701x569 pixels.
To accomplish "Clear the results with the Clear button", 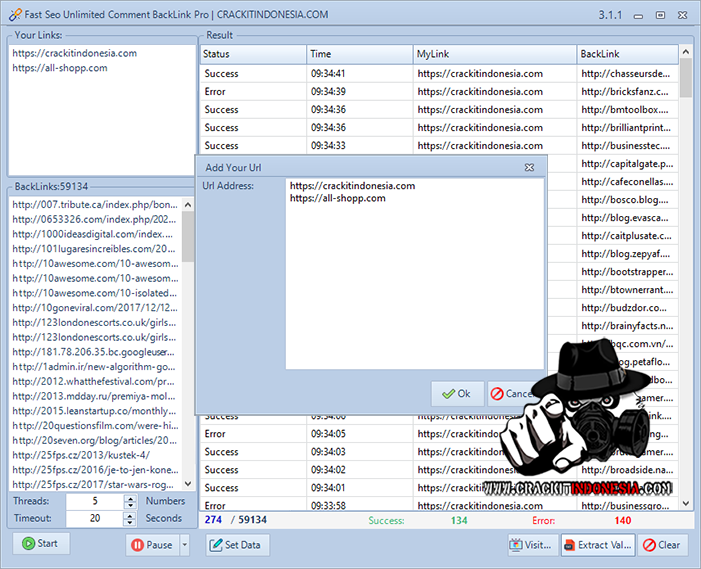I will [x=661, y=545].
